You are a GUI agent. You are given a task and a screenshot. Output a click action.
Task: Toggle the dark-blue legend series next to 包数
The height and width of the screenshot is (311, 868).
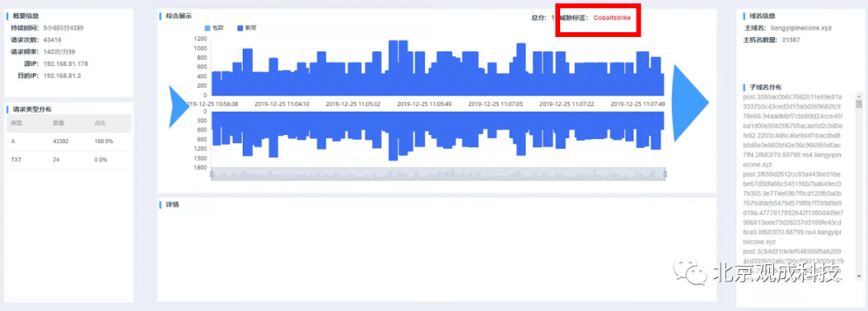click(x=247, y=27)
